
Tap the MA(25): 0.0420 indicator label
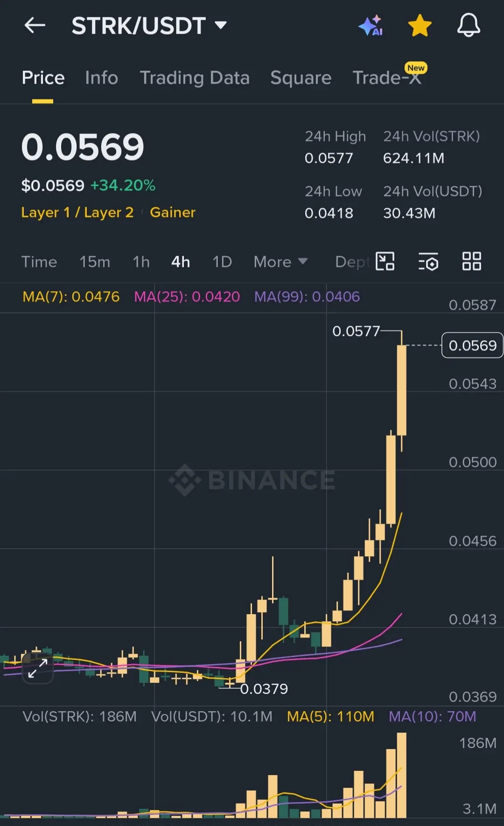coord(187,297)
